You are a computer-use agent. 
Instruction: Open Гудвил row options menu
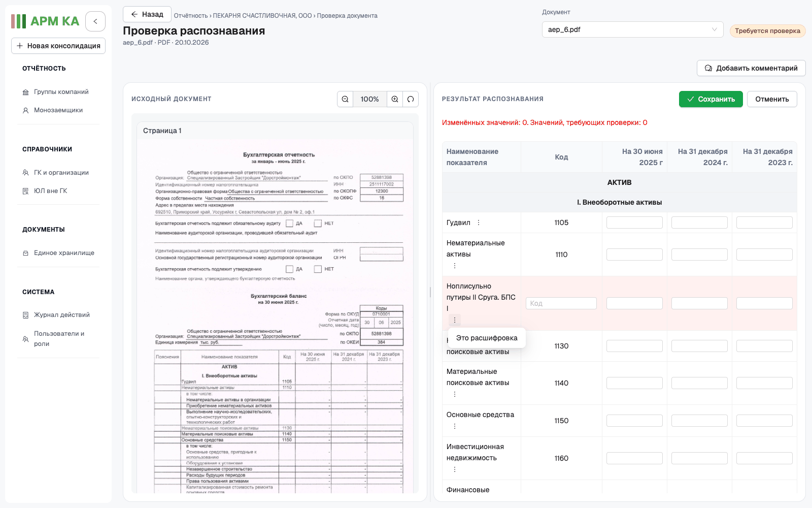[479, 223]
